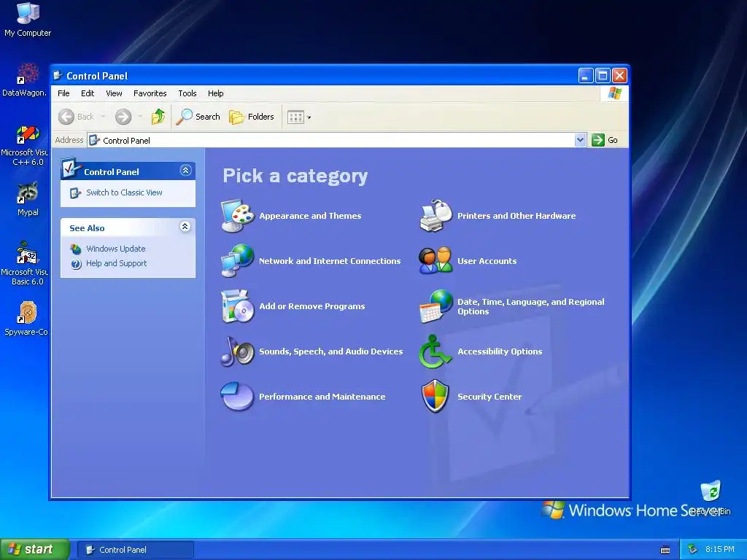Image resolution: width=747 pixels, height=560 pixels.
Task: Open Performance and Maintenance pie chart icon
Action: click(237, 396)
